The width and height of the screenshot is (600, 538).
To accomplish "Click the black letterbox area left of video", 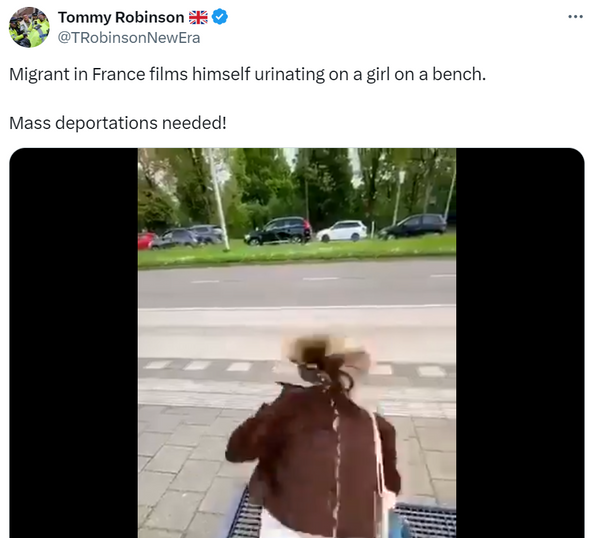I will coord(73,343).
